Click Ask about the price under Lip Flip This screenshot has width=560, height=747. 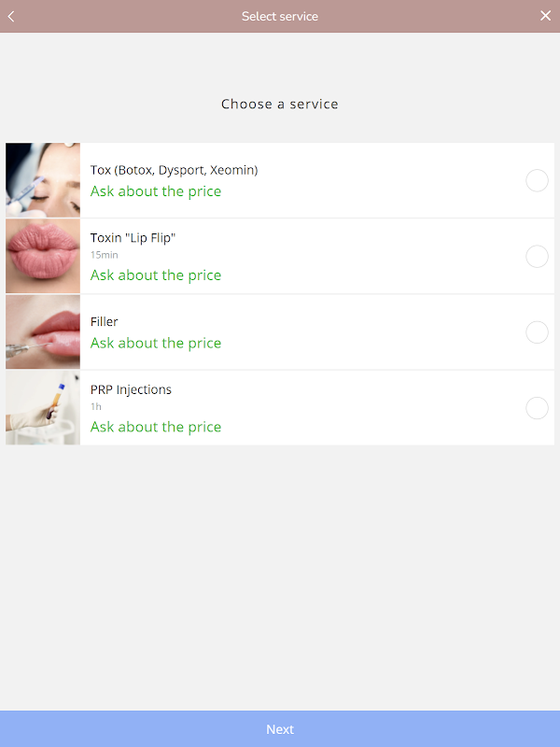click(156, 275)
